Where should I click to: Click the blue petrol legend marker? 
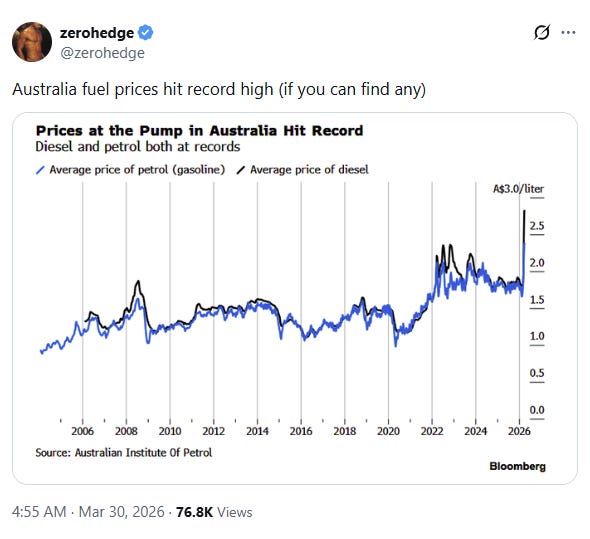point(40,170)
